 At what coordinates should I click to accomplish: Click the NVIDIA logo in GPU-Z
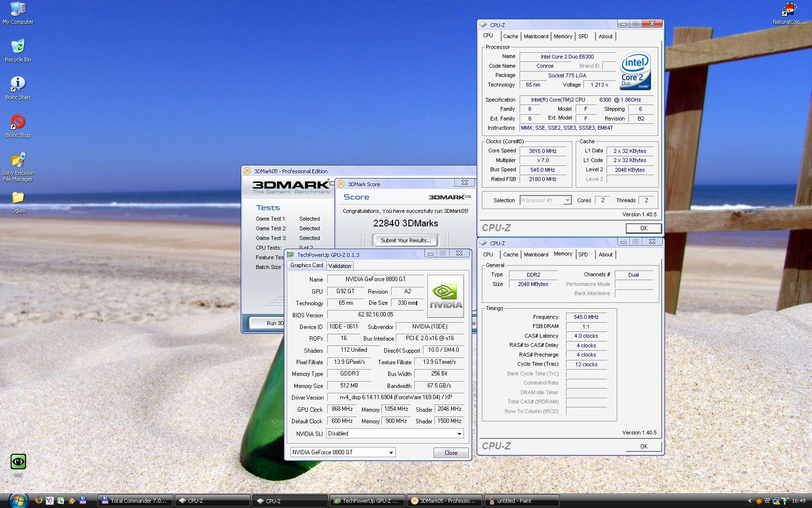[445, 296]
